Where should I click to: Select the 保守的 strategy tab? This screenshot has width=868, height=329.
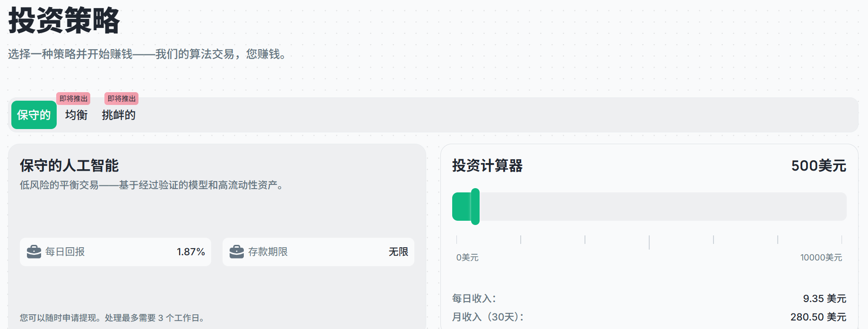[34, 115]
